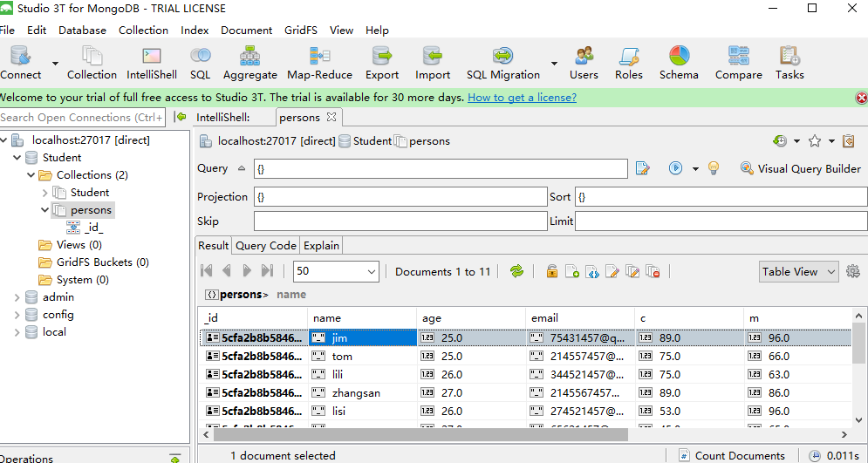Refresh results with the green arrows
868x463 pixels.
[x=516, y=271]
